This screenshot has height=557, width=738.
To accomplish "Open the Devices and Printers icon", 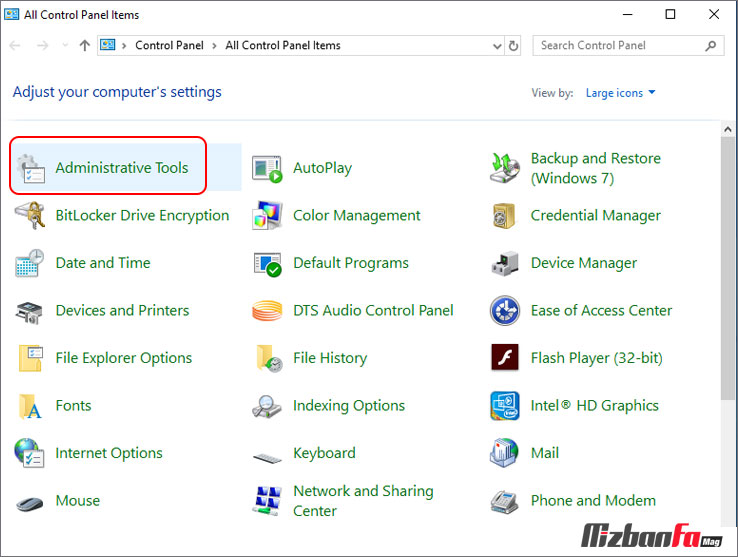I will [x=29, y=312].
